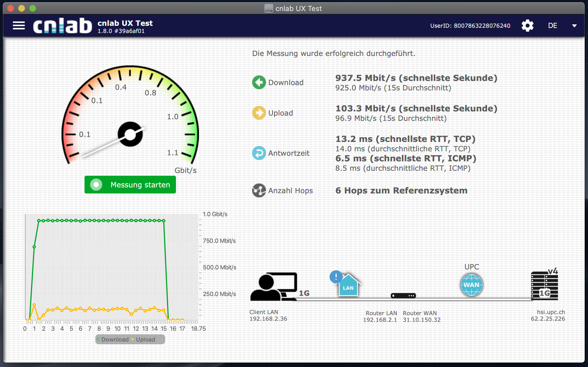Image resolution: width=588 pixels, height=367 pixels.
Task: Click the DE language selector
Action: 553,26
